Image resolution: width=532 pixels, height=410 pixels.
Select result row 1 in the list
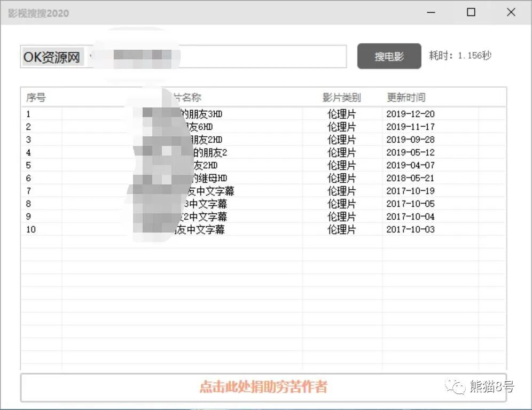[x=214, y=113]
